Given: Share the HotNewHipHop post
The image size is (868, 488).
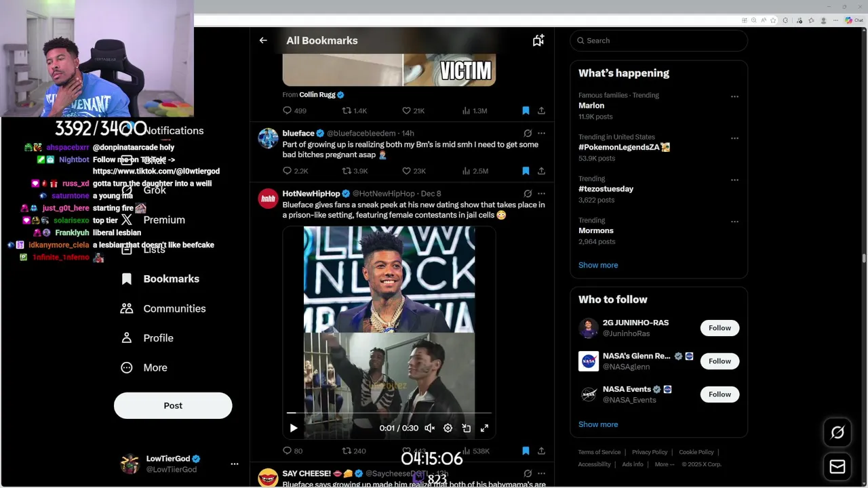Looking at the screenshot, I should (x=541, y=451).
